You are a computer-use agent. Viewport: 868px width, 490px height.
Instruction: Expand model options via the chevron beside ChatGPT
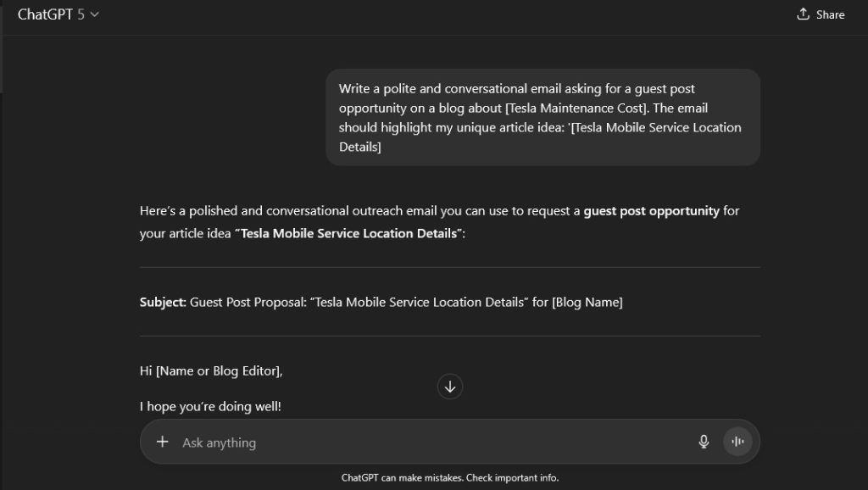(x=93, y=14)
